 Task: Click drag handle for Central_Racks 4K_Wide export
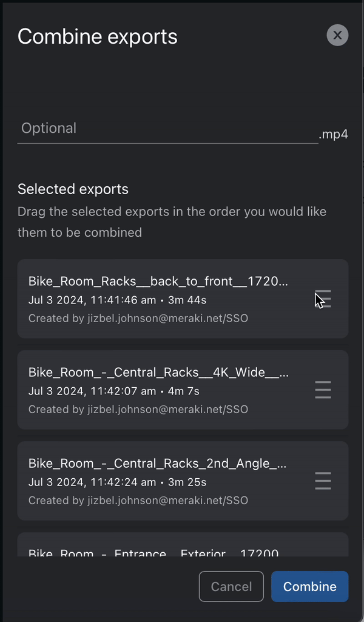click(323, 390)
